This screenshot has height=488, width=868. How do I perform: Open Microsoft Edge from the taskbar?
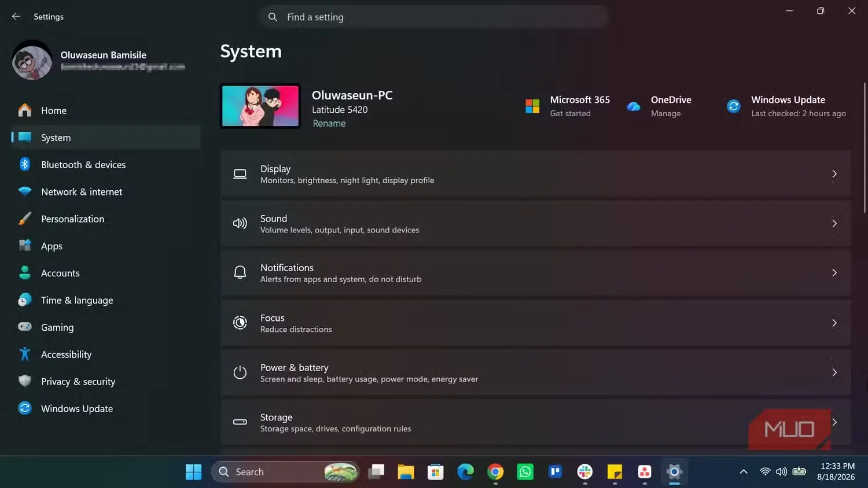(x=465, y=472)
